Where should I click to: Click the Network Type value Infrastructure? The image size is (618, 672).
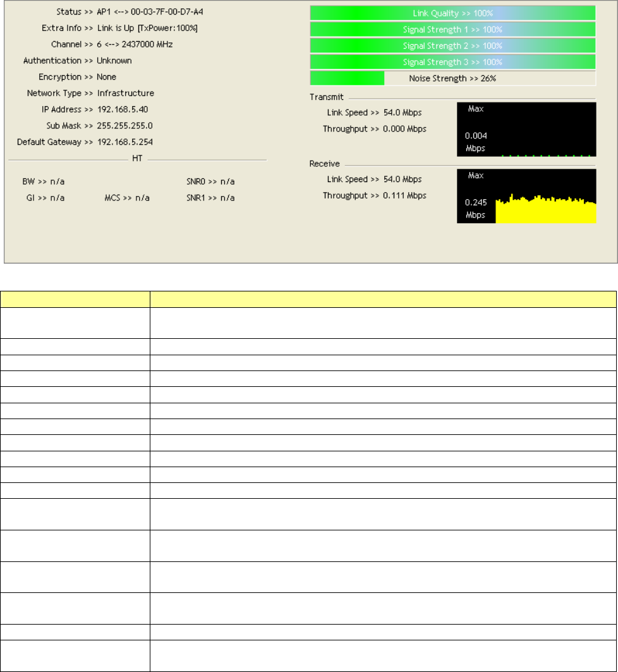pyautogui.click(x=126, y=94)
